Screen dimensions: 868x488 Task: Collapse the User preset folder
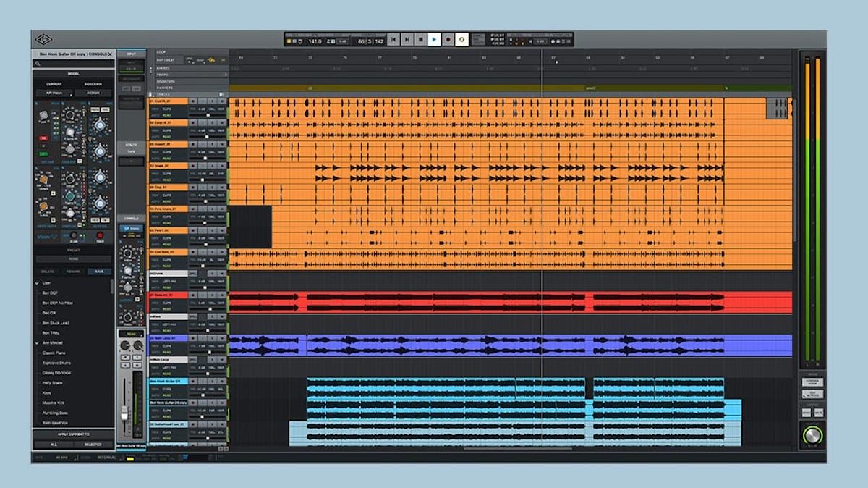[x=38, y=282]
